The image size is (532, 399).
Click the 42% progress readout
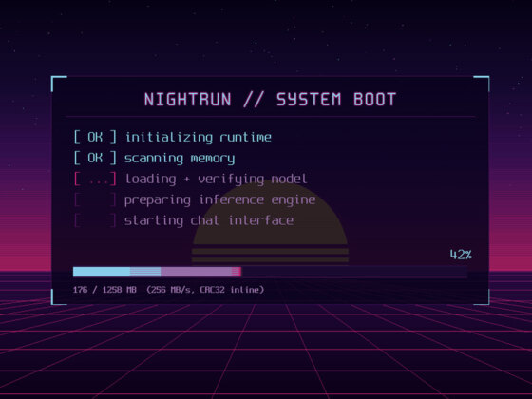(461, 255)
